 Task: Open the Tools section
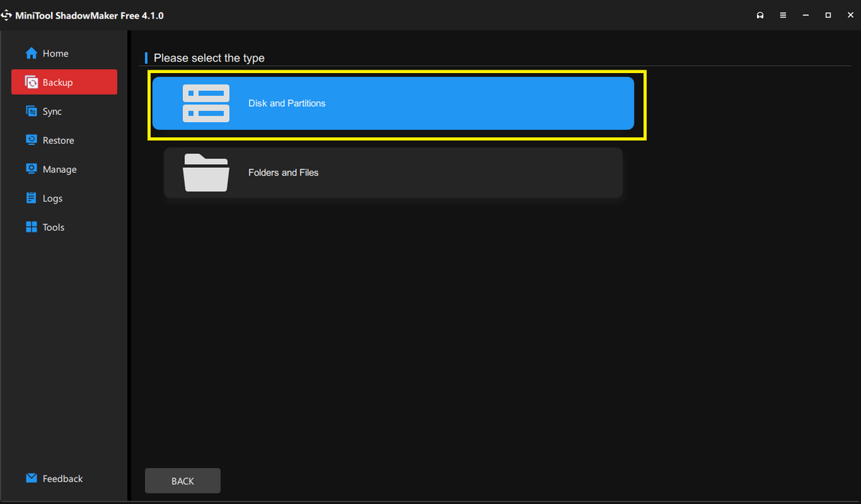click(44, 227)
